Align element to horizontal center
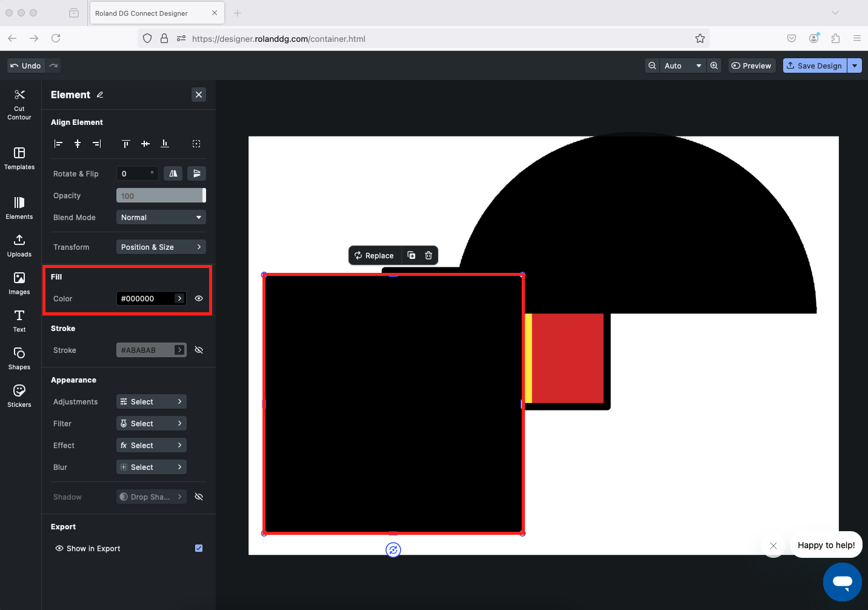This screenshot has height=610, width=868. [78, 144]
